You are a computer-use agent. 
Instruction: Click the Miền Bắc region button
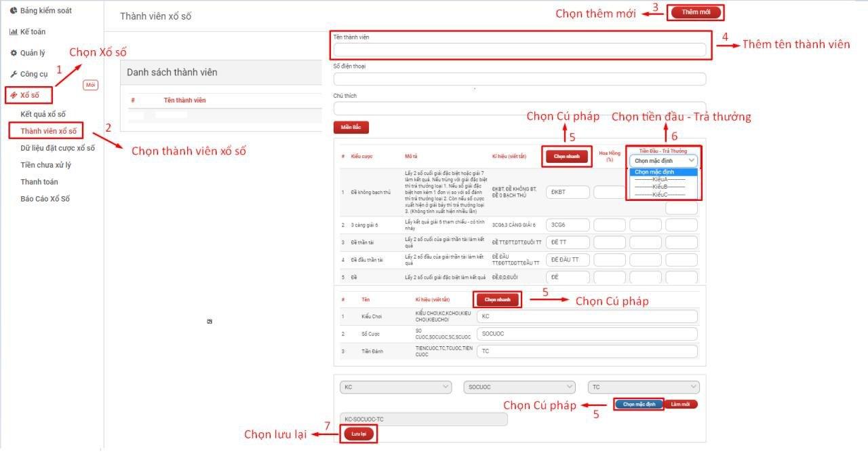pos(351,128)
